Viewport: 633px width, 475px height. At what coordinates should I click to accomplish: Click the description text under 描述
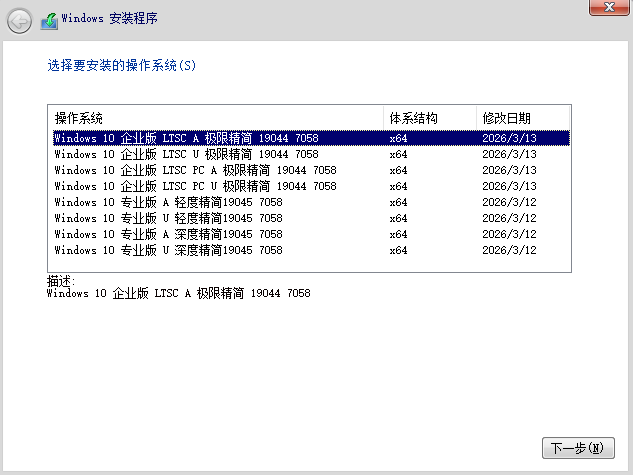178,294
